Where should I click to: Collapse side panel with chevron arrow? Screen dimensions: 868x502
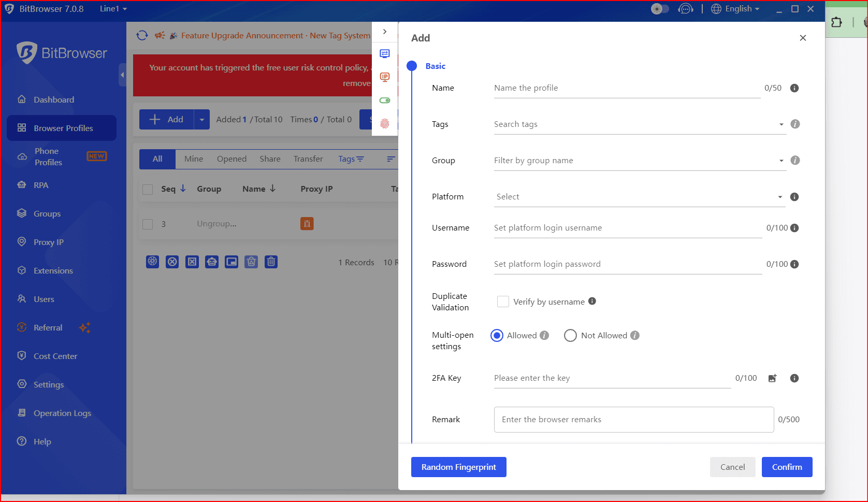(385, 32)
